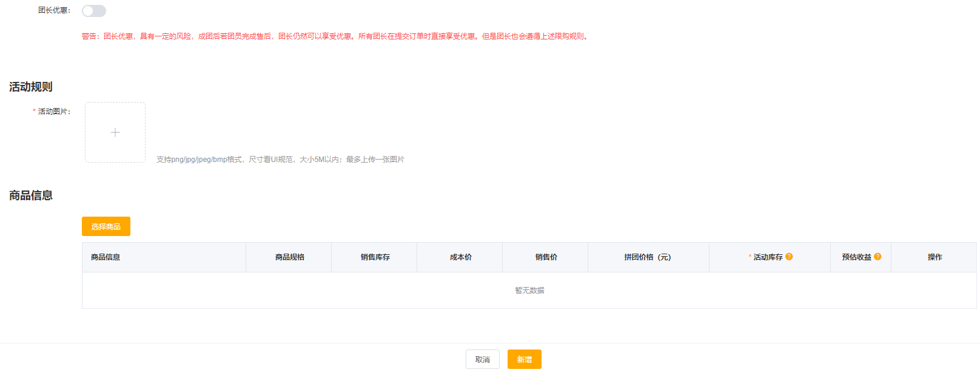This screenshot has width=980, height=375.
Task: Click the 活动库存 column header text
Action: tap(768, 257)
